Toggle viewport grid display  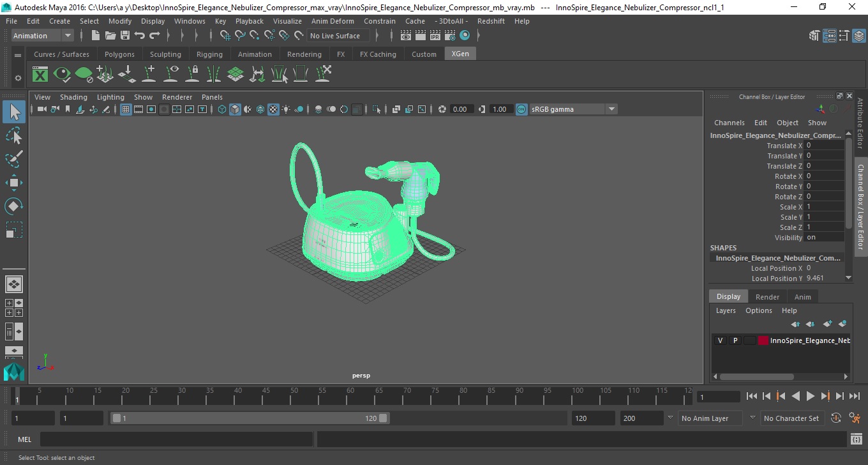pyautogui.click(x=126, y=109)
